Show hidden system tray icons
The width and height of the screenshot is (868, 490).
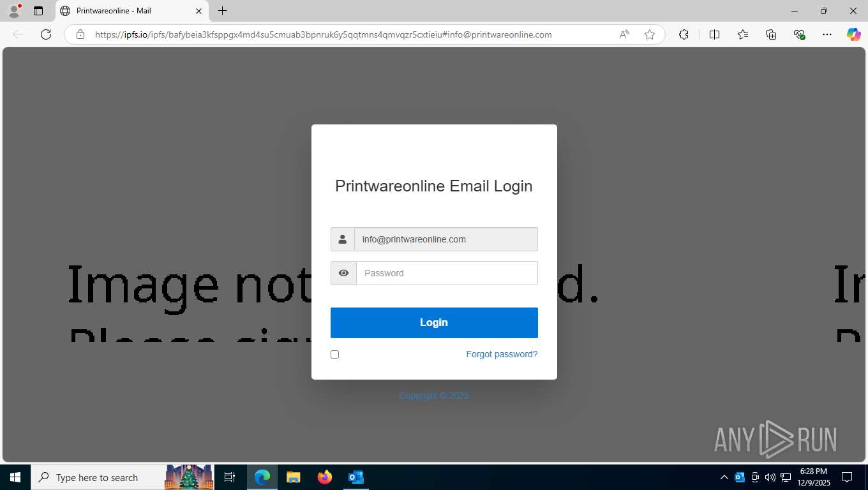tap(724, 477)
